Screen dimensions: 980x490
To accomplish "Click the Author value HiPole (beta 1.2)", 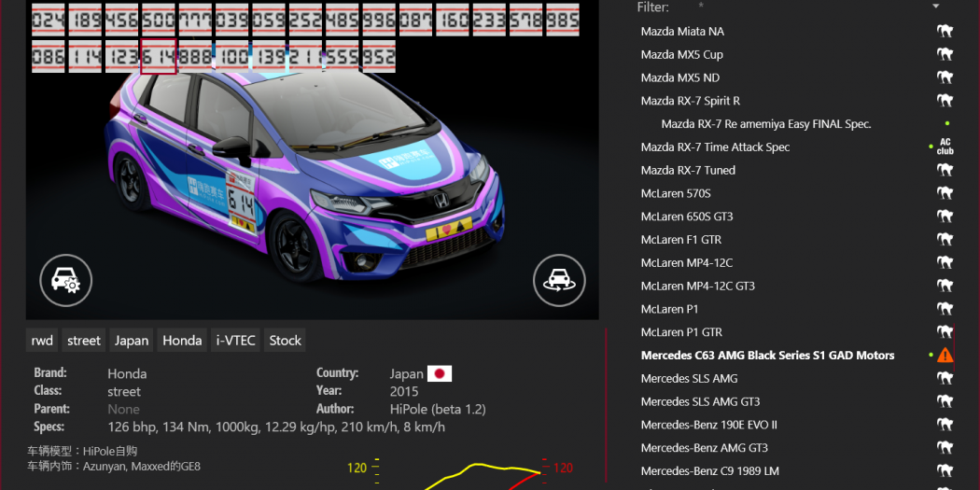I will [x=438, y=410].
